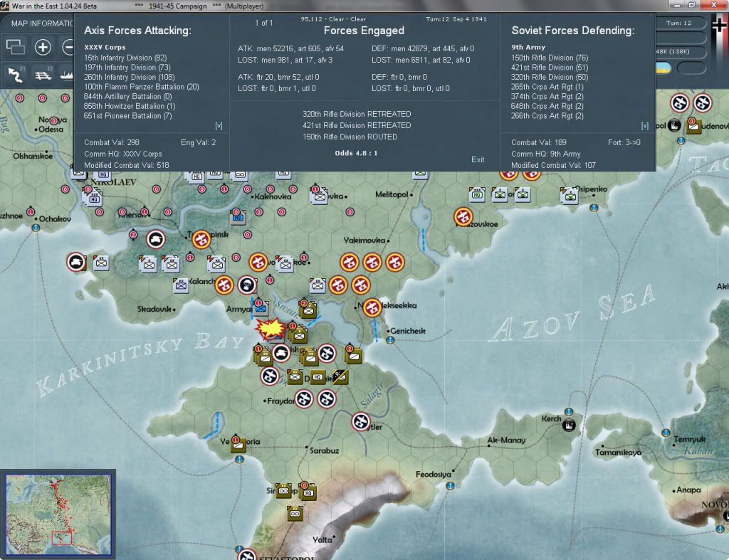Click the port anchor above Kerch

568,412
